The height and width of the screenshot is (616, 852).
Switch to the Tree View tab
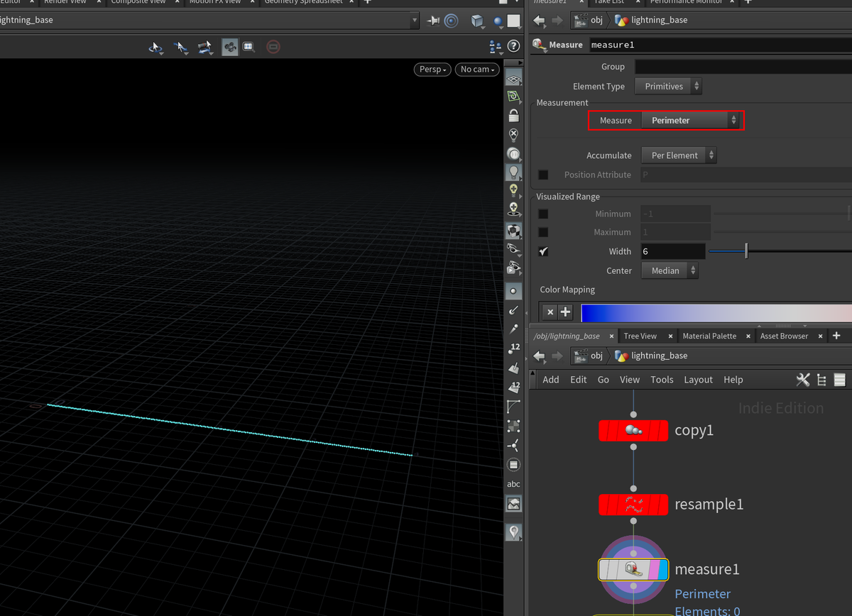pyautogui.click(x=640, y=336)
